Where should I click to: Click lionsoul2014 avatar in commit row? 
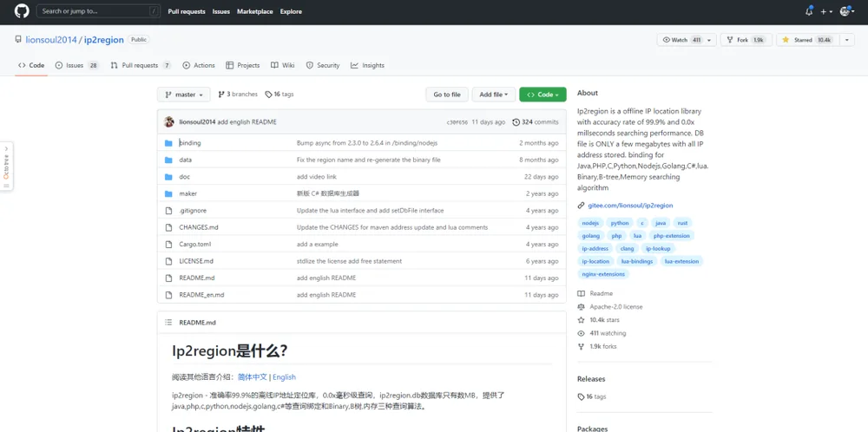point(169,122)
